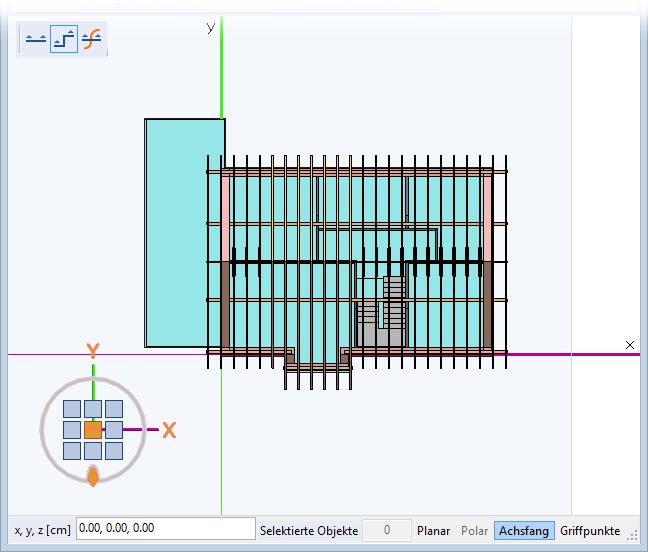This screenshot has width=648, height=552.
Task: Select the straight-line snap mode icon
Action: 36,39
